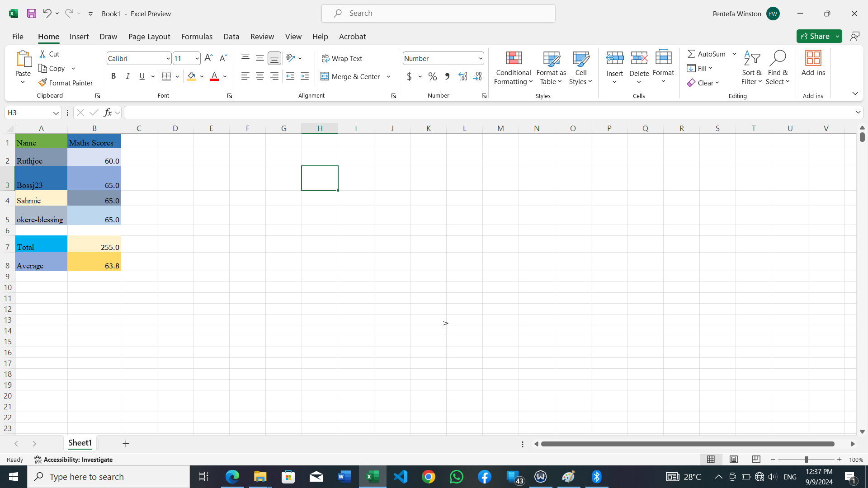Open the Name Box dropdown arrow
The width and height of the screenshot is (868, 488).
pyautogui.click(x=56, y=113)
